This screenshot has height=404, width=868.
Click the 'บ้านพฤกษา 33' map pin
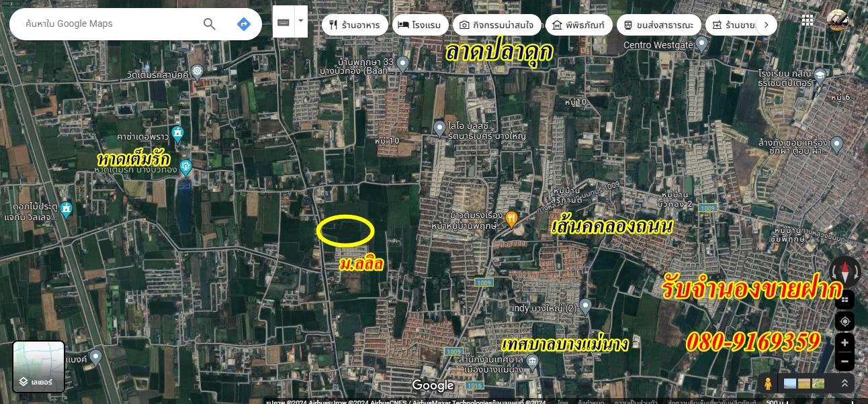tap(402, 63)
